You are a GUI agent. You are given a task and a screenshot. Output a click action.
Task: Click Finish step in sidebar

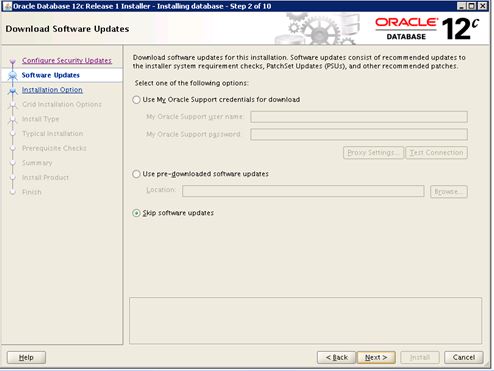pyautogui.click(x=32, y=192)
